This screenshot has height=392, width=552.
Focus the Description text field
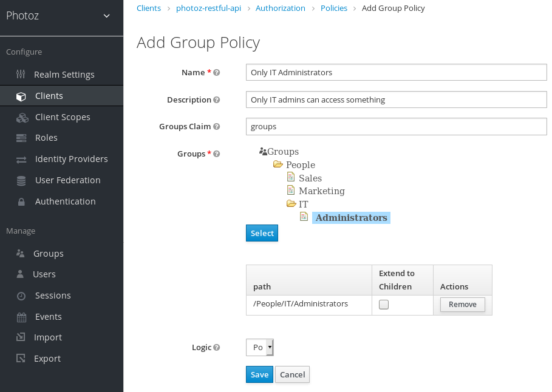396,100
